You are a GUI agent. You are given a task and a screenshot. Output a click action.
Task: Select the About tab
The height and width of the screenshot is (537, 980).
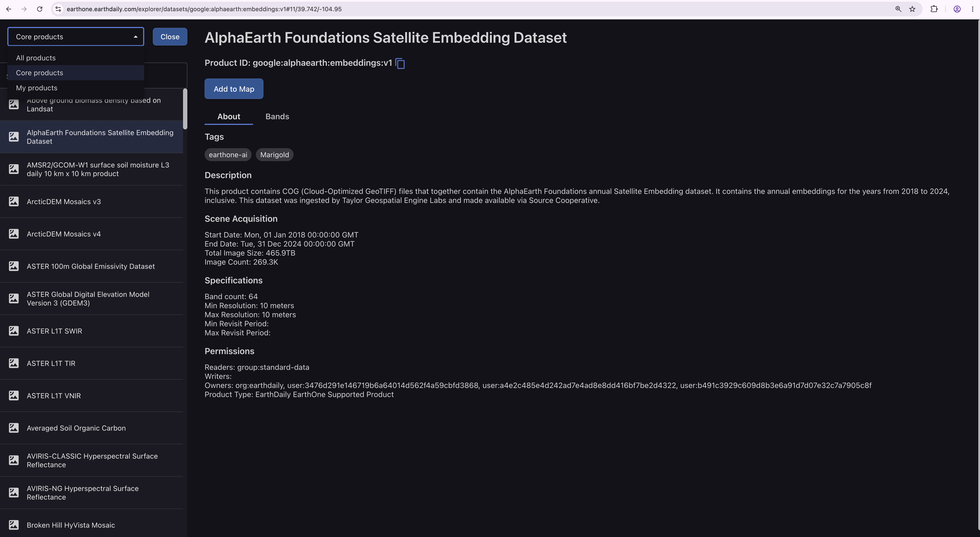point(229,116)
